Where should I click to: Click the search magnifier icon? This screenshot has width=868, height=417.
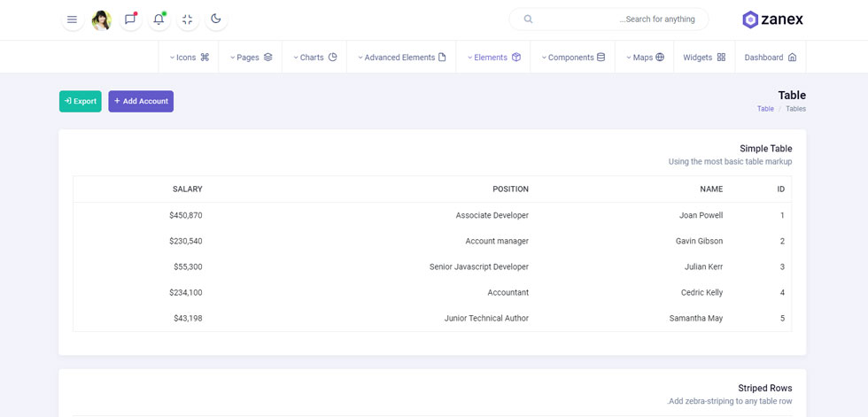pos(528,19)
